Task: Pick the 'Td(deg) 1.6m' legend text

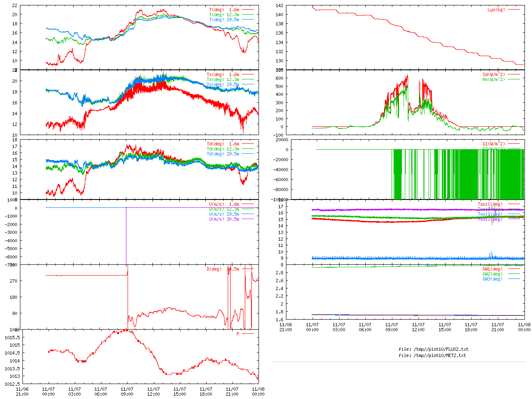Action: pyautogui.click(x=223, y=144)
